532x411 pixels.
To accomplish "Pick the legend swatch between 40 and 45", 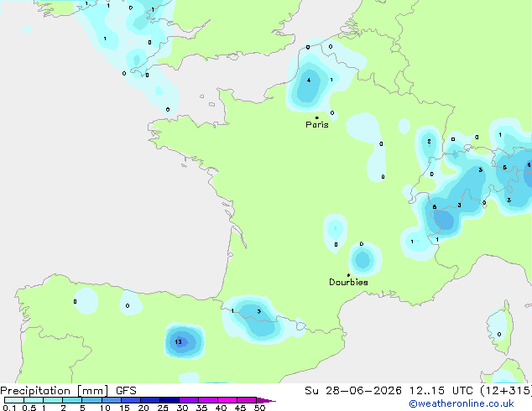I will pyautogui.click(x=227, y=400).
